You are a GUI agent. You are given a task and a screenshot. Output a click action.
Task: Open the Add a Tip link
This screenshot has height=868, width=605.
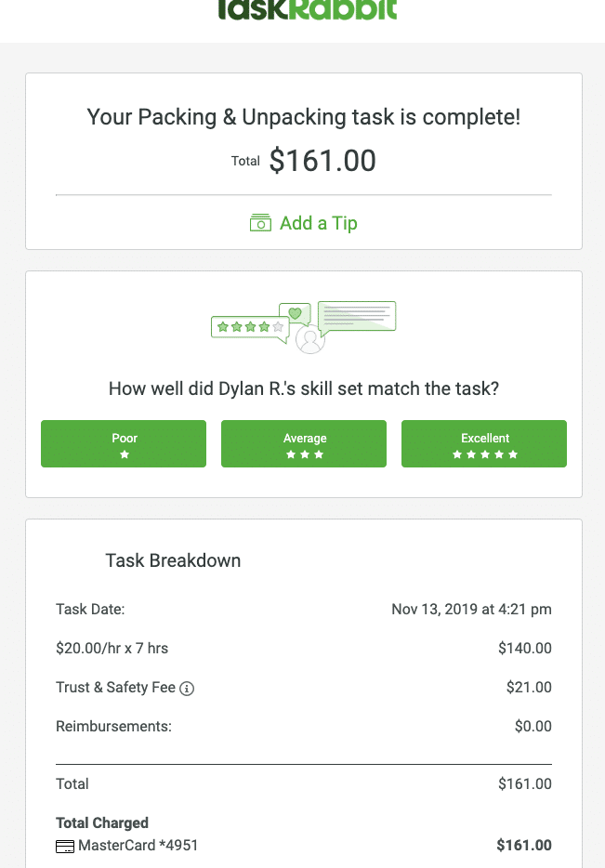(318, 223)
